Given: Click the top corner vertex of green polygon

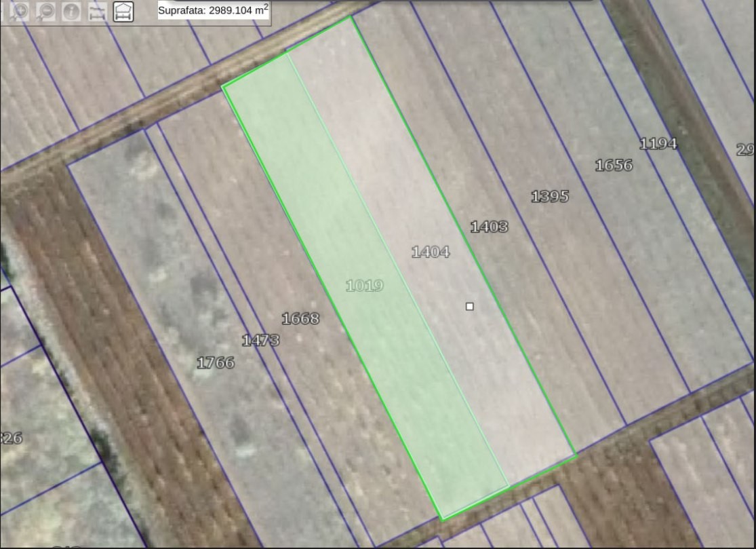Looking at the screenshot, I should tap(351, 17).
